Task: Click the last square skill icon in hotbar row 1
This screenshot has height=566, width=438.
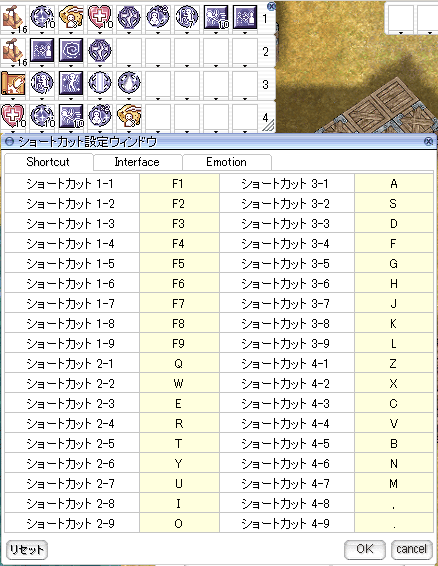Action: click(245, 17)
